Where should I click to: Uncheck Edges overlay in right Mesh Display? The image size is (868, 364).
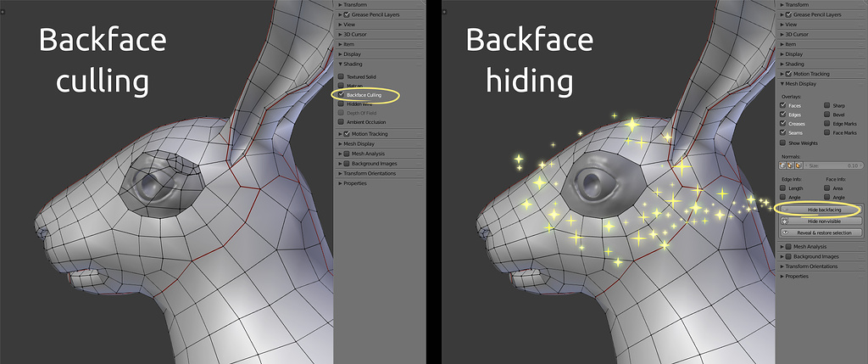point(782,115)
